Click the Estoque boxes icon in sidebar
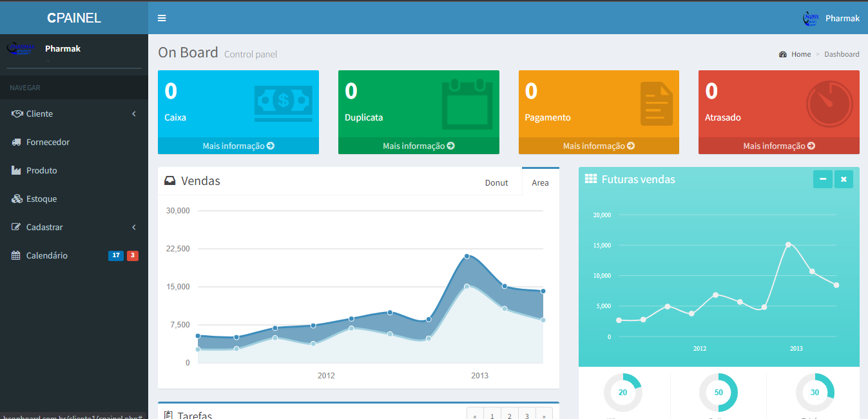 18,199
